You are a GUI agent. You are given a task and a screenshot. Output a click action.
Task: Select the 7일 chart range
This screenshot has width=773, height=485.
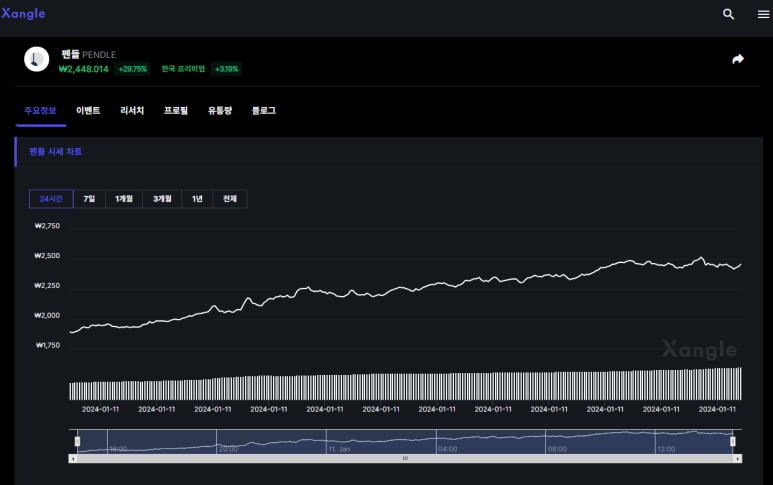point(89,199)
